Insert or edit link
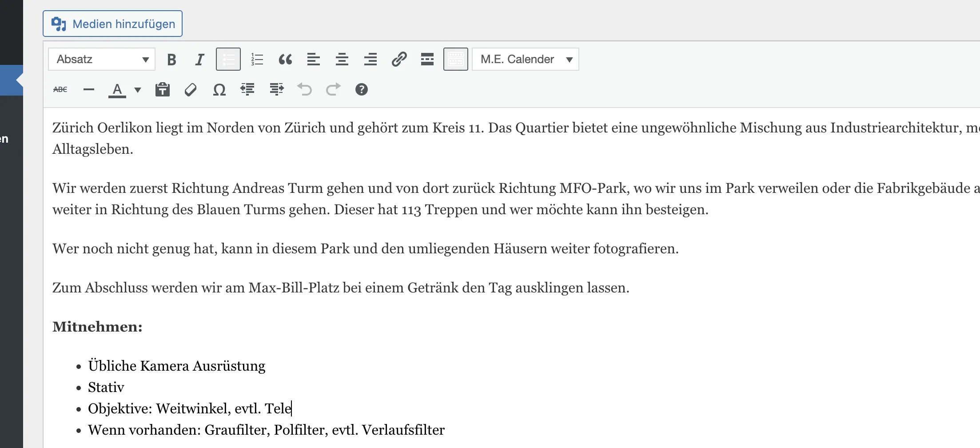980x448 pixels. tap(399, 59)
